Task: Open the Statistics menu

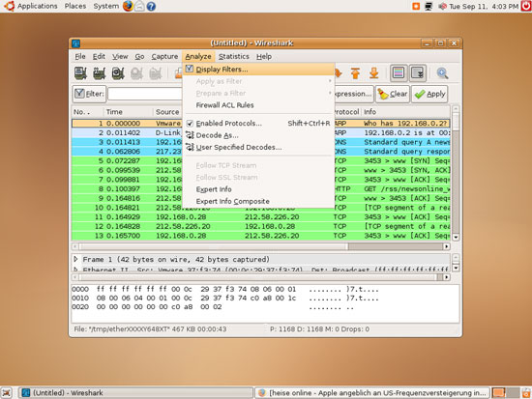Action: tap(234, 56)
